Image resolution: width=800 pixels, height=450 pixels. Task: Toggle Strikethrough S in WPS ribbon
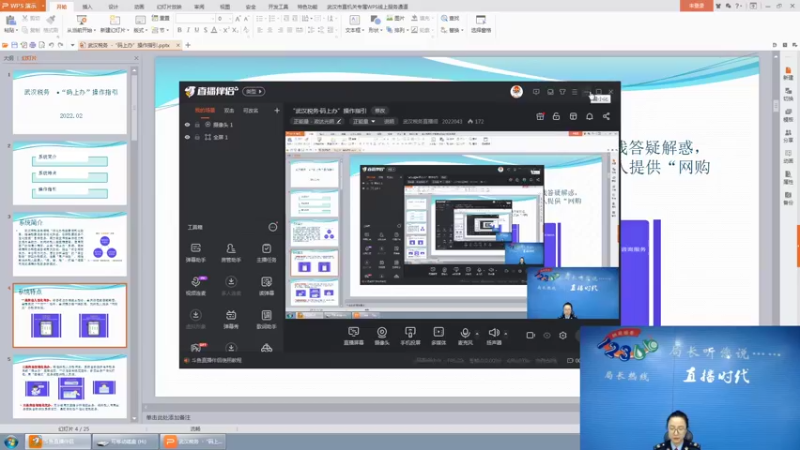coord(205,30)
